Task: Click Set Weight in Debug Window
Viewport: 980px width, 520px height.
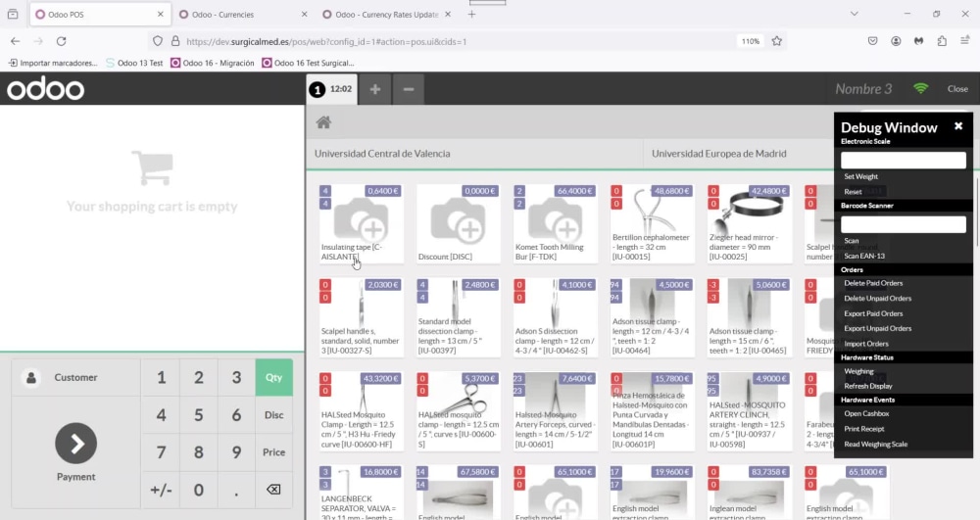Action: 860,176
